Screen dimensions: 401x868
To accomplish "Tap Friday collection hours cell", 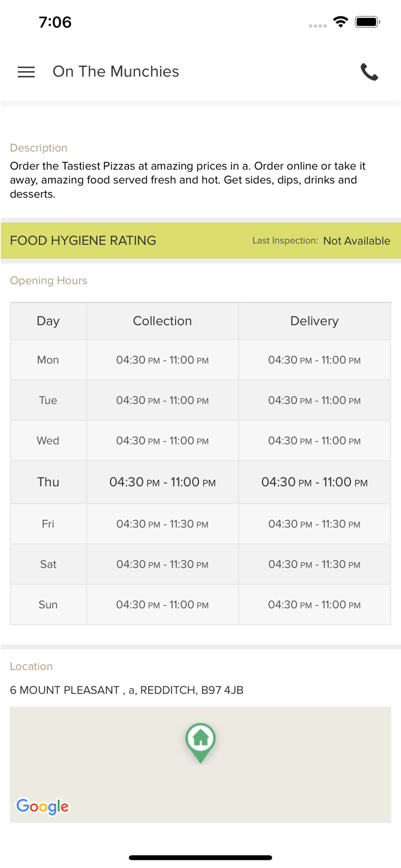I will [162, 524].
